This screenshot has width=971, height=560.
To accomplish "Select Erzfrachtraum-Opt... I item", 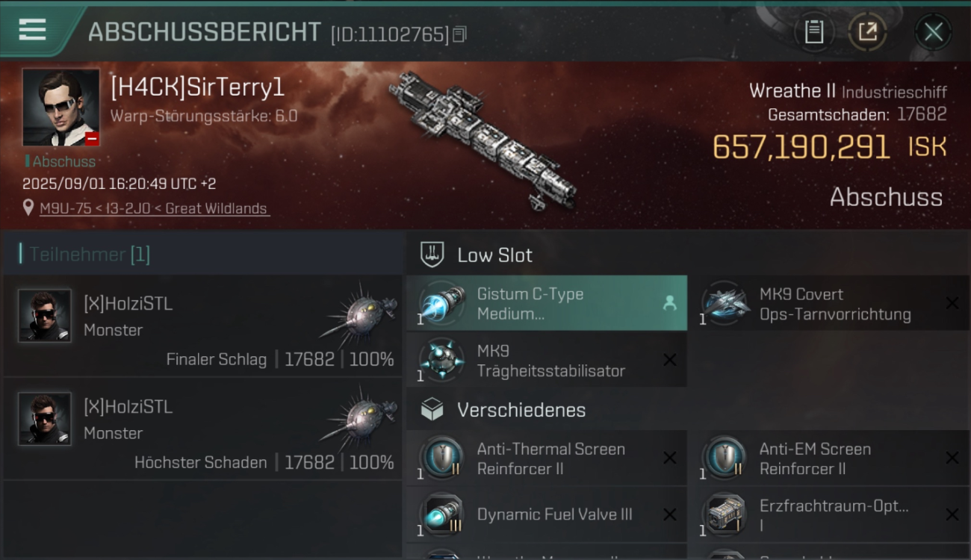I will [x=829, y=515].
